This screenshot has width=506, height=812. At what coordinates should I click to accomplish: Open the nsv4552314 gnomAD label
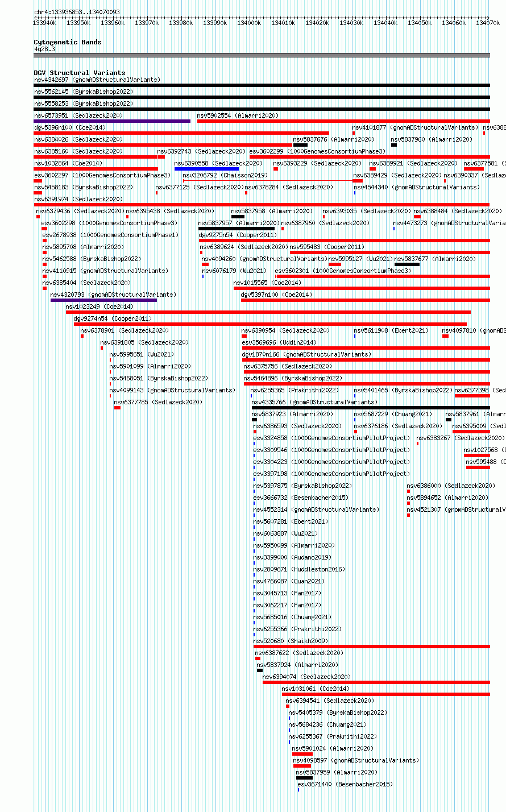(x=316, y=509)
